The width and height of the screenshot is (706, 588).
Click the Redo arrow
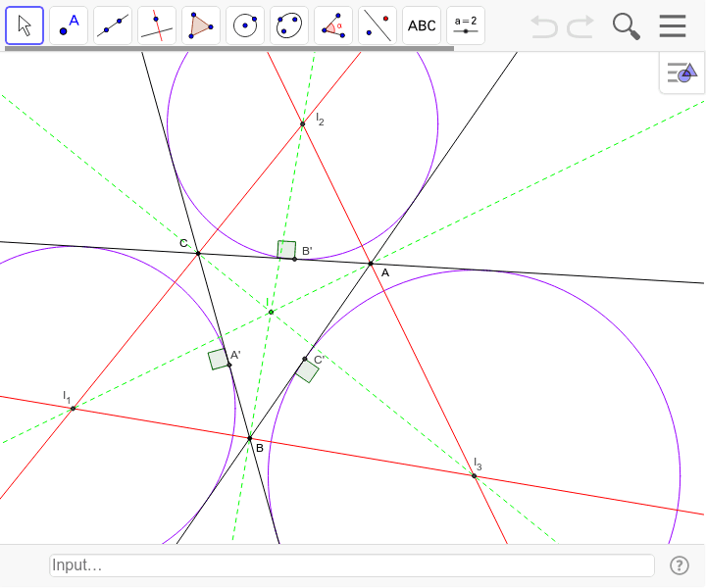(x=580, y=26)
